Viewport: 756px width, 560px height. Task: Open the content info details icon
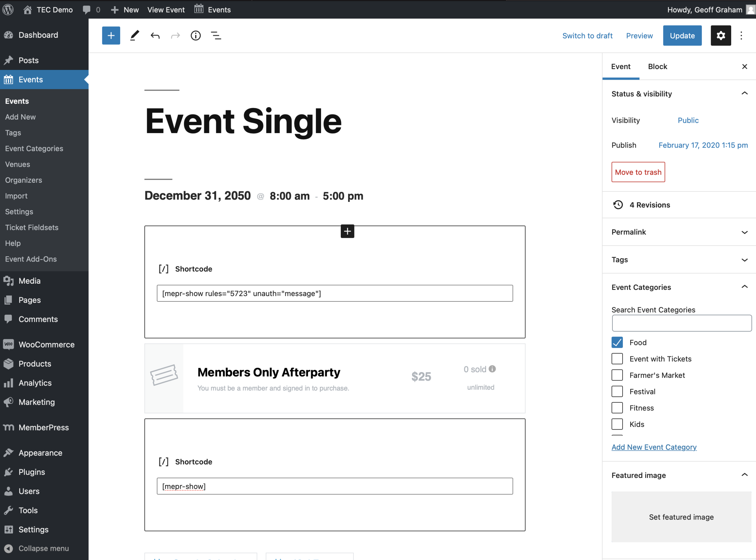point(195,36)
